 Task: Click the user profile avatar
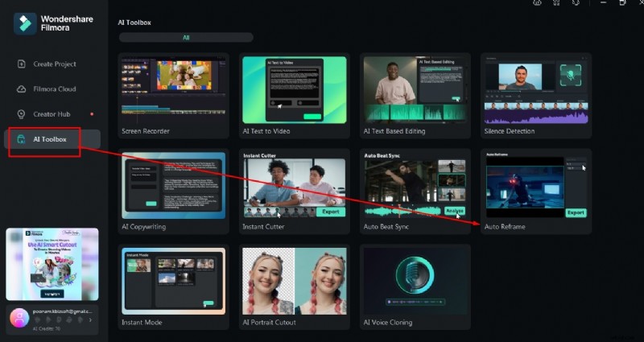click(19, 319)
